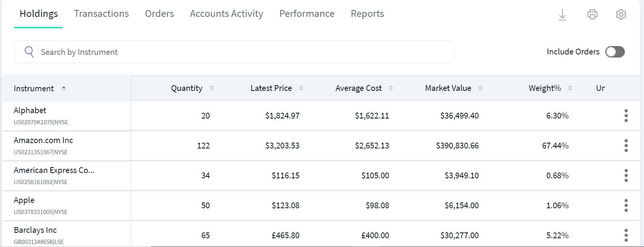This screenshot has height=247, width=644.
Task: Open row actions menu for Apple
Action: tap(626, 205)
